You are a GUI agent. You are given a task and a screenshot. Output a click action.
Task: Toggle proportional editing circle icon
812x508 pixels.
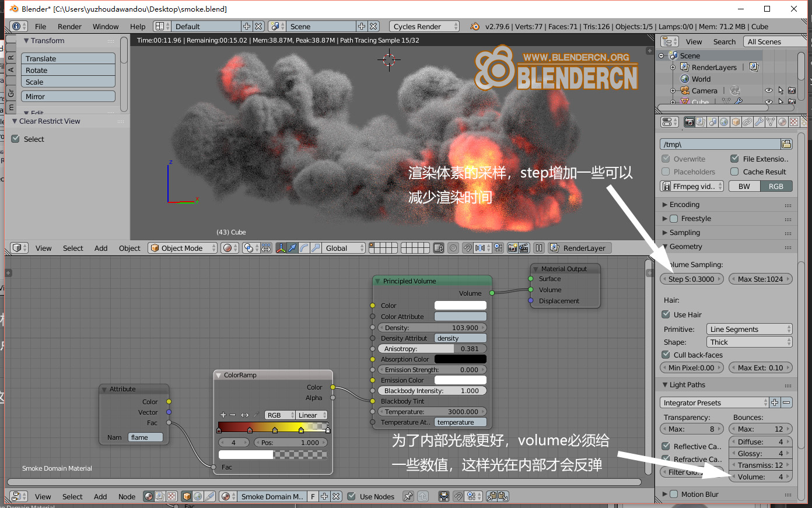pyautogui.click(x=453, y=248)
